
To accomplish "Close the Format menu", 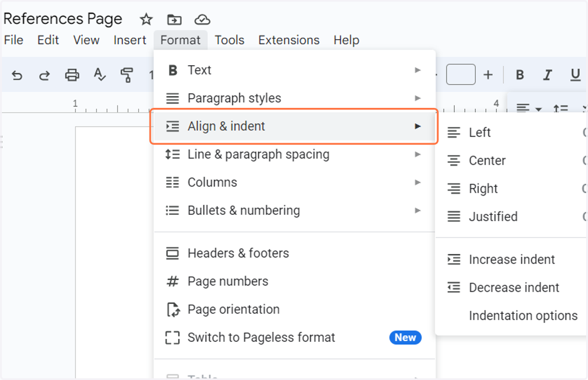I will tap(180, 40).
